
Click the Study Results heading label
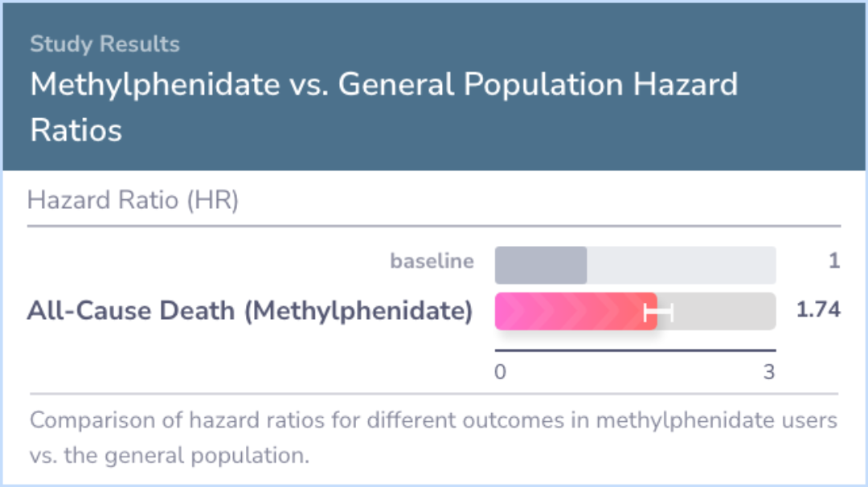pos(104,44)
